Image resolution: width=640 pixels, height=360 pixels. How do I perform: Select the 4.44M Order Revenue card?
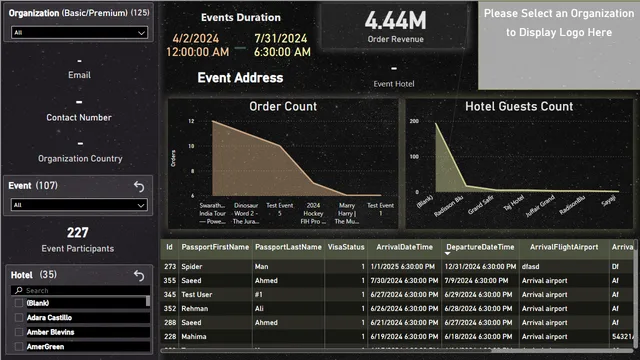click(395, 27)
